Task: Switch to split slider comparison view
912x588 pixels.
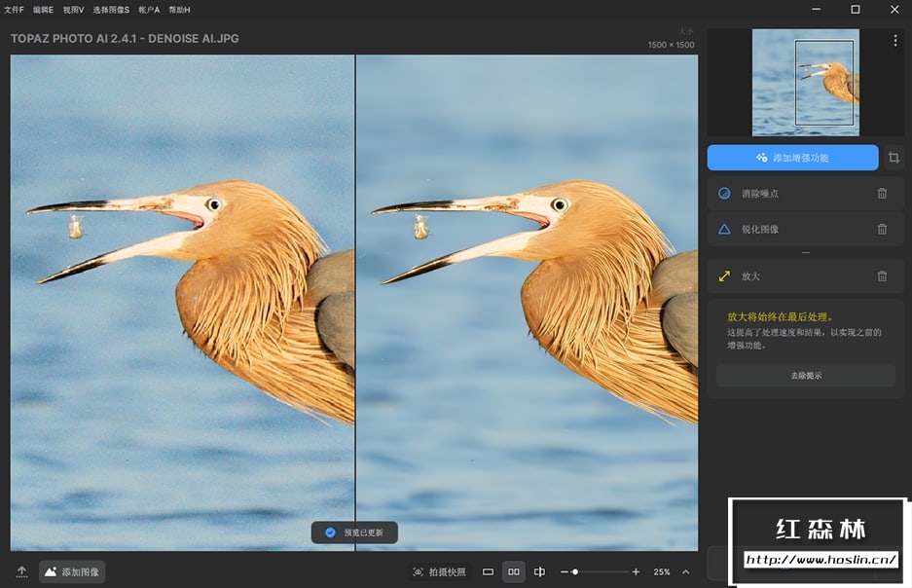Action: [539, 572]
